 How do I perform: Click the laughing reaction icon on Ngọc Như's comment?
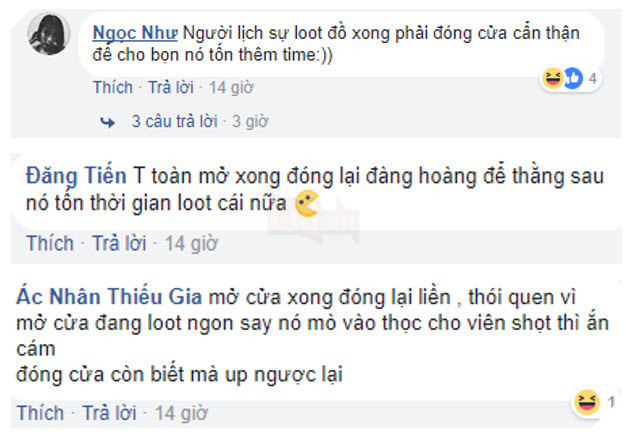(x=553, y=78)
